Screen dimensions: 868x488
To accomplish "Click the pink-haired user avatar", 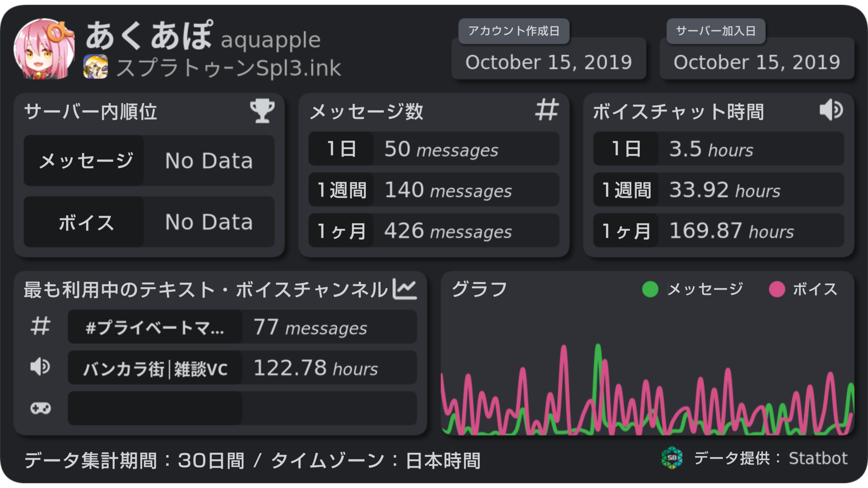I will click(44, 49).
